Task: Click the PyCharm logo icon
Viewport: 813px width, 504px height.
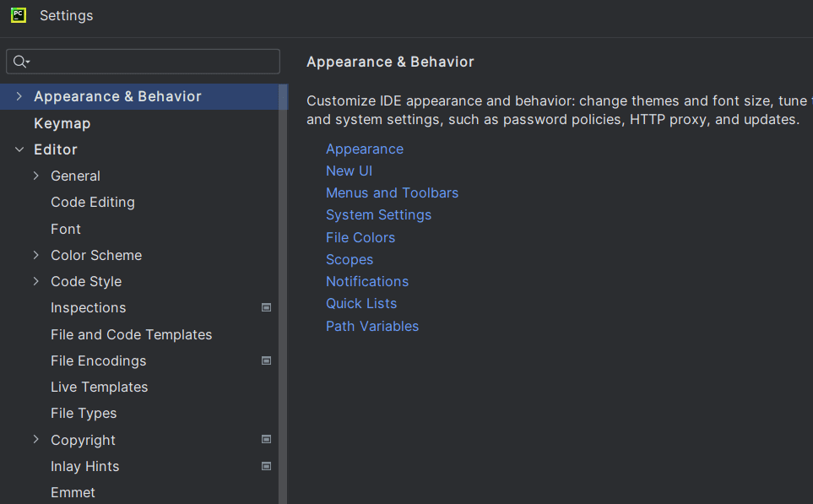Action: click(19, 15)
